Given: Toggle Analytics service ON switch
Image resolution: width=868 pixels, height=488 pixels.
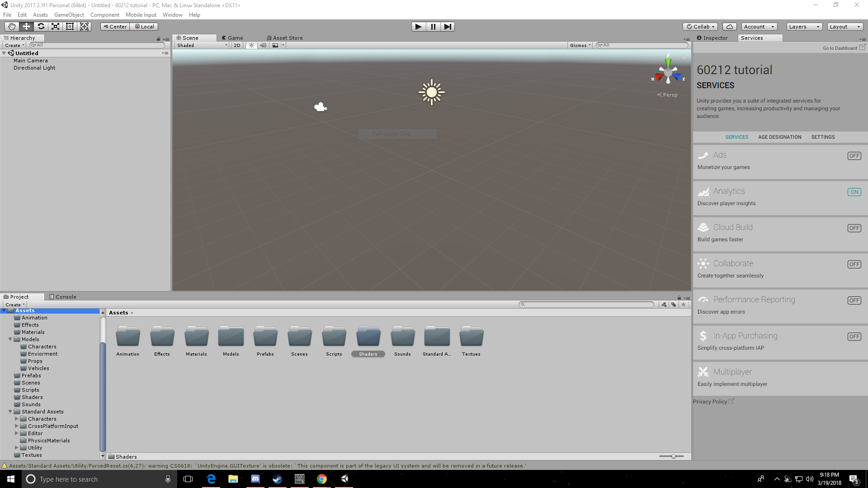Looking at the screenshot, I should (854, 192).
